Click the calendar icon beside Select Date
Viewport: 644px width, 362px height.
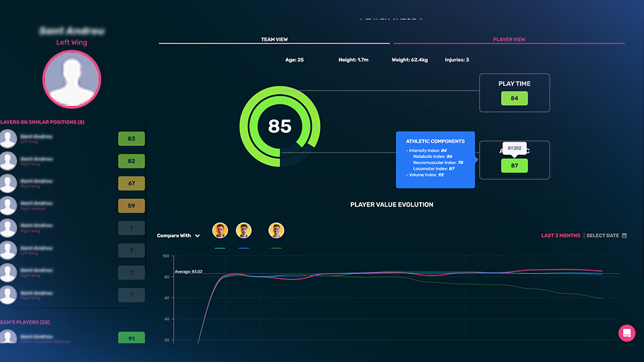pyautogui.click(x=625, y=236)
